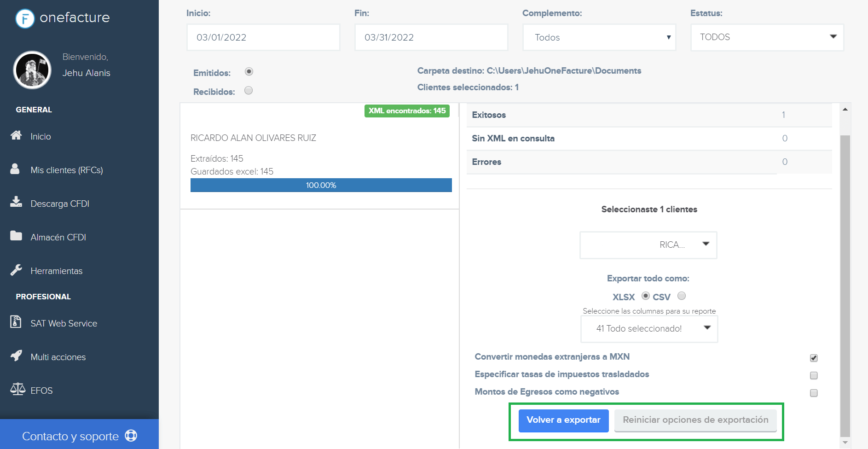Expand the Estatus dropdown showing TODOS
This screenshot has width=868, height=449.
pos(766,37)
